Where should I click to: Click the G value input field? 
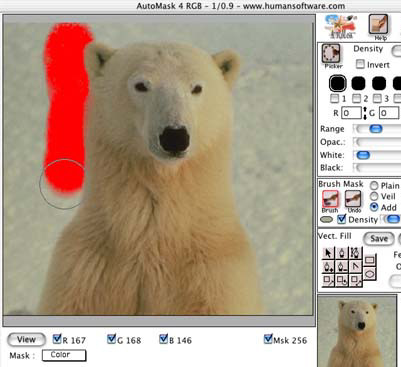tap(389, 113)
